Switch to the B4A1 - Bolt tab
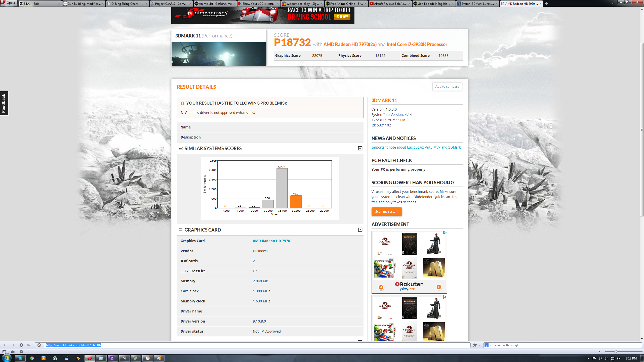This screenshot has width=644, height=362. point(40,4)
